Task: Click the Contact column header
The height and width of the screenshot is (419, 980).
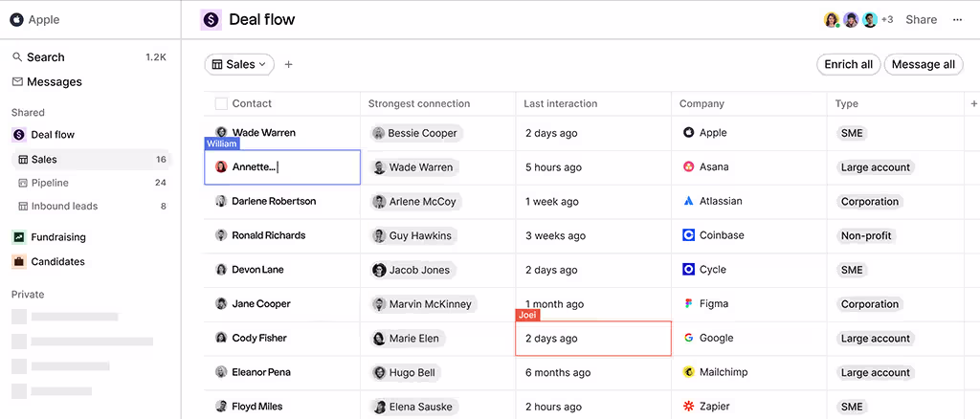Action: [x=252, y=103]
